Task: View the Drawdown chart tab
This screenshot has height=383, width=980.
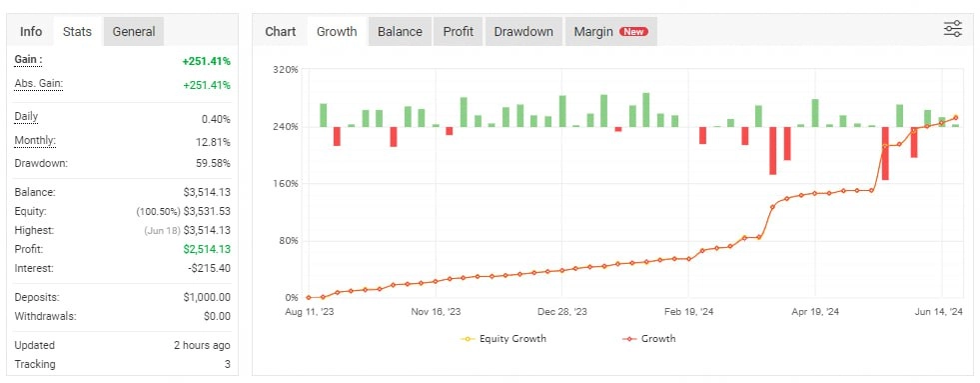Action: (x=523, y=31)
